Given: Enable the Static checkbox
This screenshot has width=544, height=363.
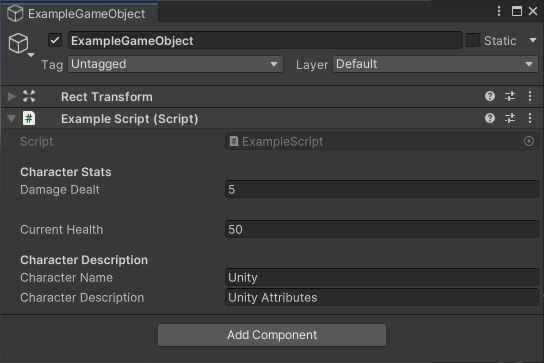Looking at the screenshot, I should coord(473,41).
